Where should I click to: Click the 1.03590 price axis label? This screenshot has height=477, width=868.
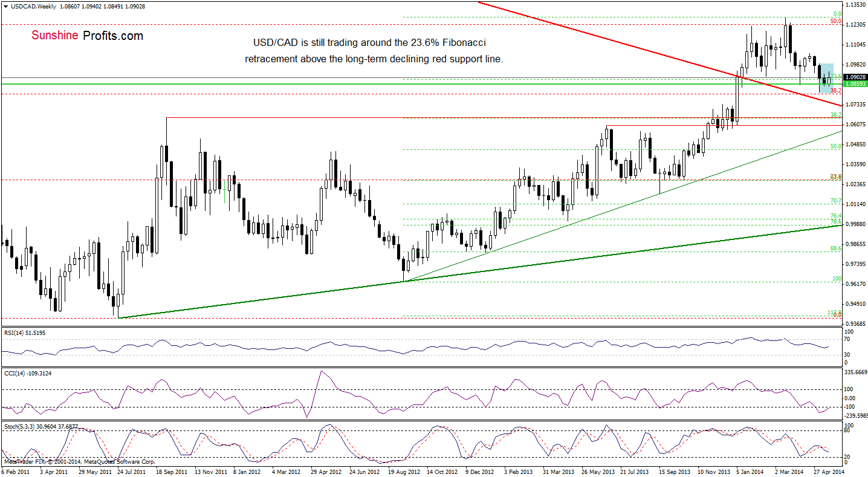click(857, 164)
